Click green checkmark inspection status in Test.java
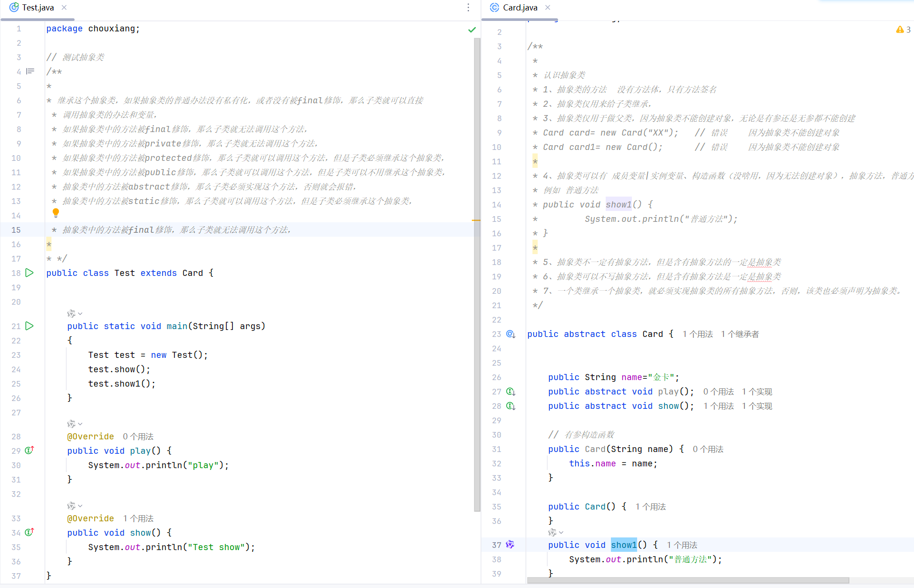Image resolution: width=914 pixels, height=588 pixels. point(472,30)
